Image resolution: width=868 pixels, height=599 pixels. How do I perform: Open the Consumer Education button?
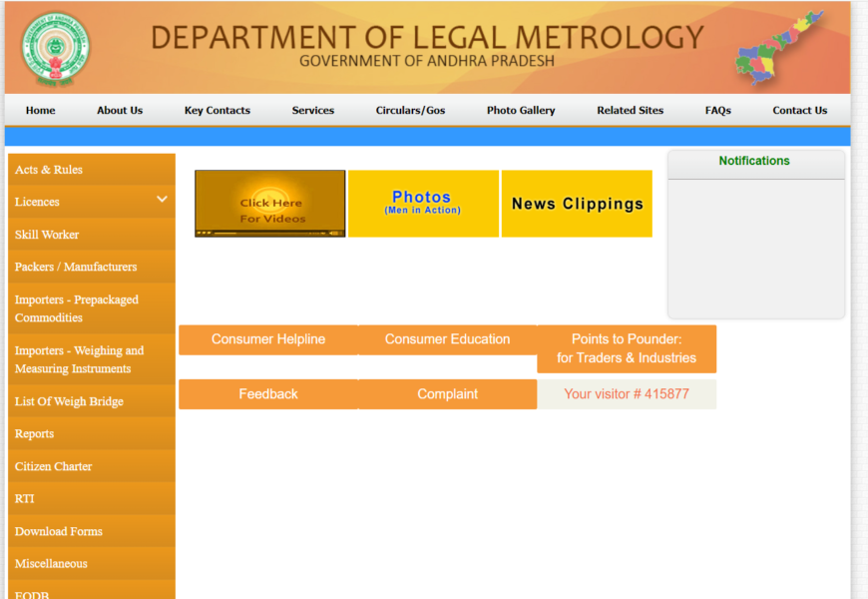click(447, 339)
